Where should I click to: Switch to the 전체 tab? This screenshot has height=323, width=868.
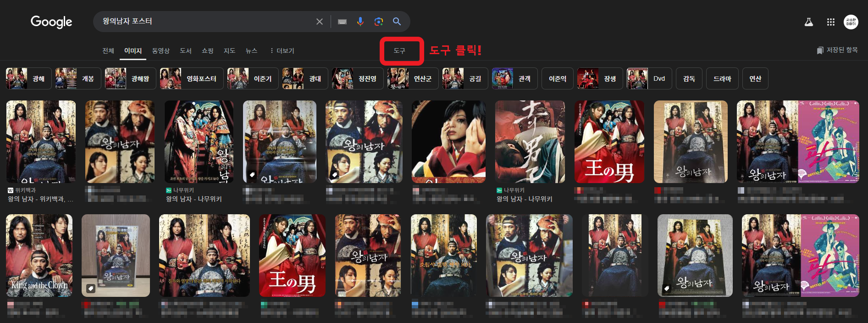coord(108,50)
